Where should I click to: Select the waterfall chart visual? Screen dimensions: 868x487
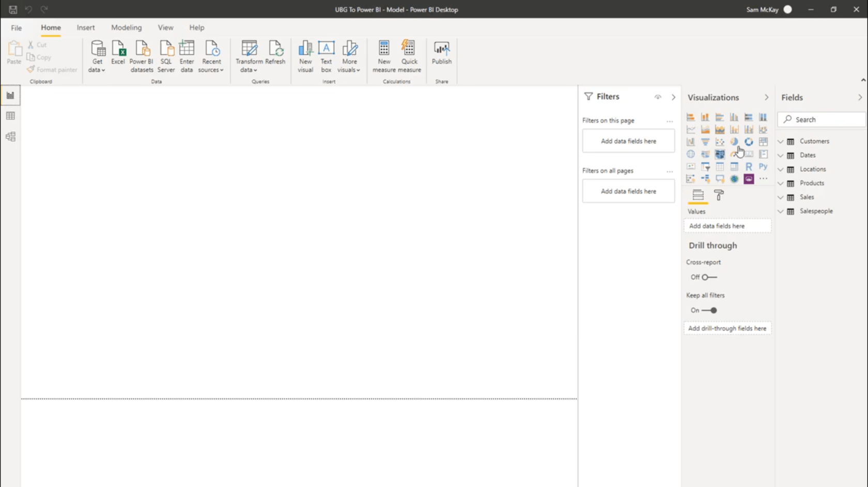pyautogui.click(x=691, y=142)
